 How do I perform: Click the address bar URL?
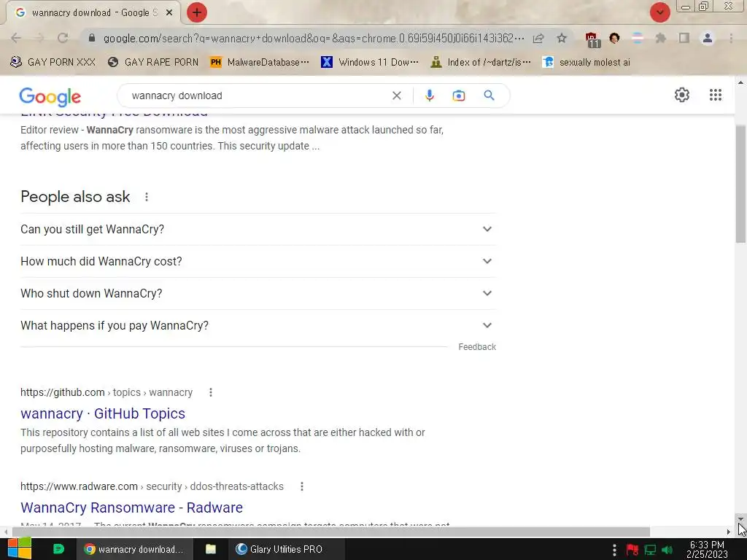[314, 38]
